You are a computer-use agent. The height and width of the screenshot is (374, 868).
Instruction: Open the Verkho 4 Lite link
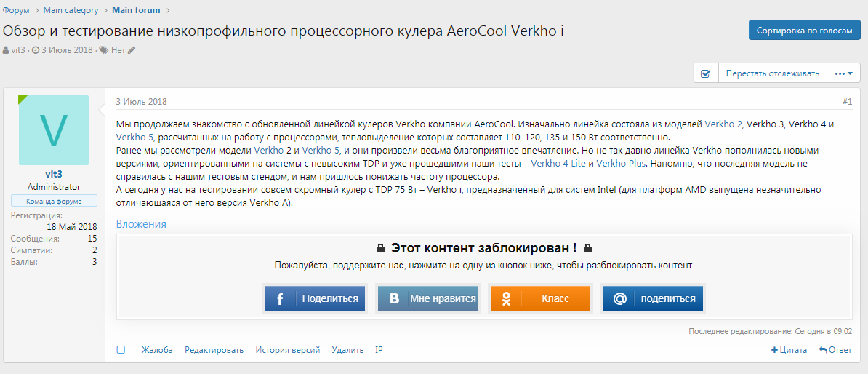point(558,164)
